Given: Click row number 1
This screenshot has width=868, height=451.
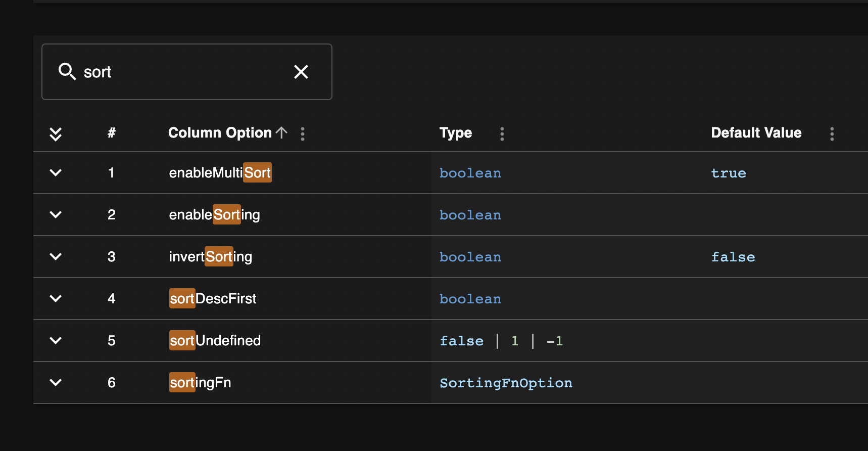Looking at the screenshot, I should coord(111,172).
